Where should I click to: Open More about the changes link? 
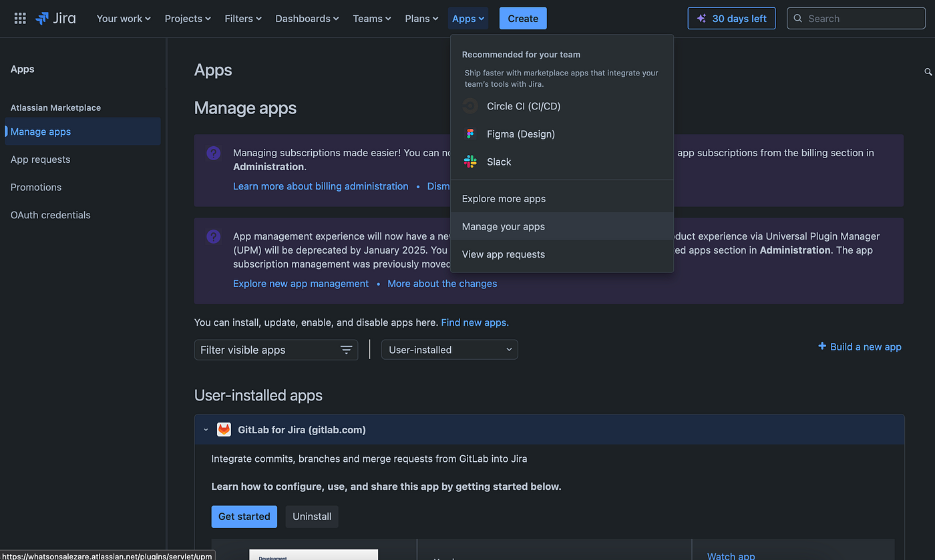click(x=442, y=284)
